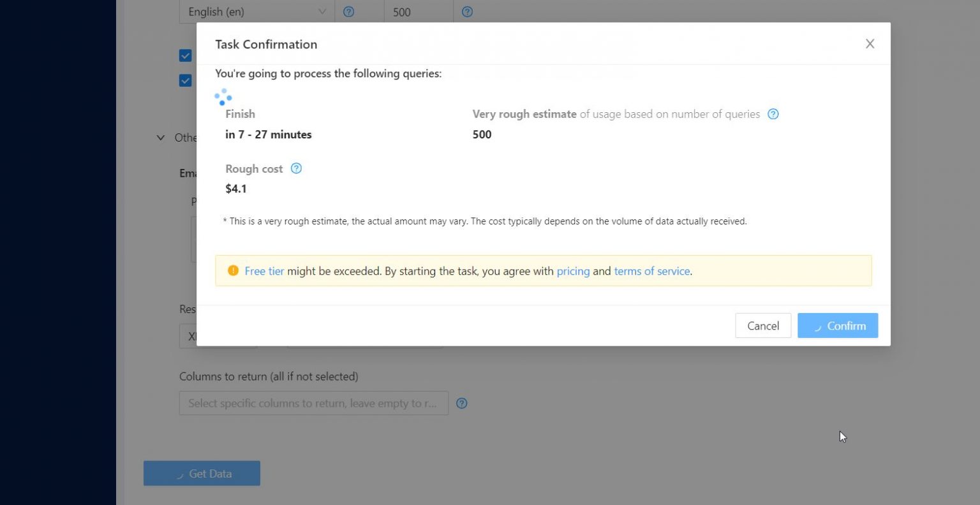Click help icon beside Columns to return field

[462, 403]
